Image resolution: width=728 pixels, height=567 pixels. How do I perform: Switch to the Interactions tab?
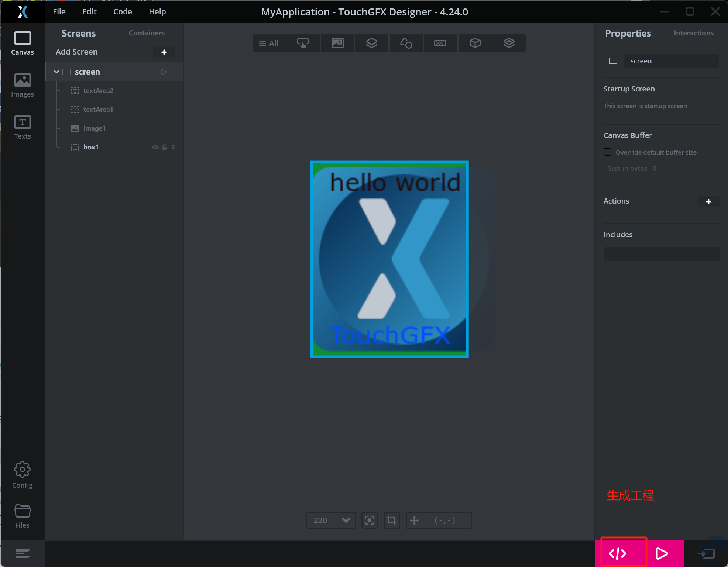click(693, 33)
